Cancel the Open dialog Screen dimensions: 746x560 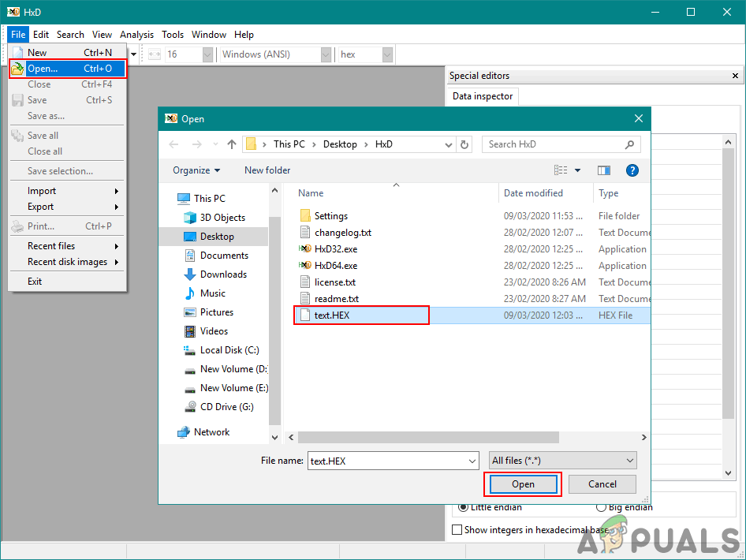point(602,484)
